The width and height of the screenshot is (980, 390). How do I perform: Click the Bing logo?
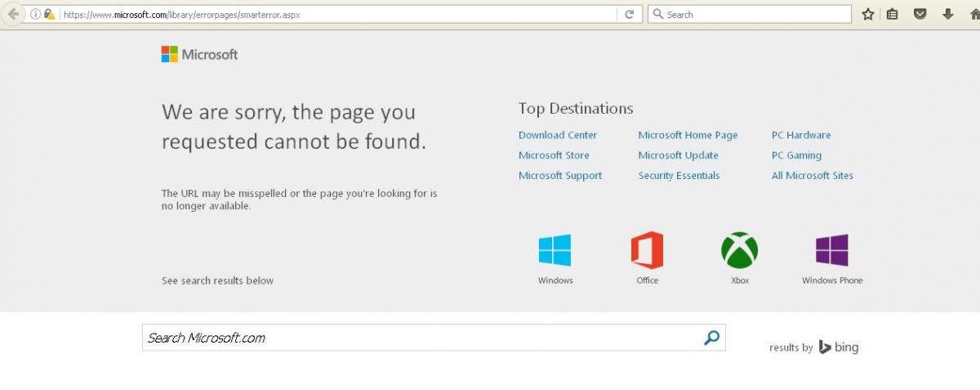click(839, 347)
